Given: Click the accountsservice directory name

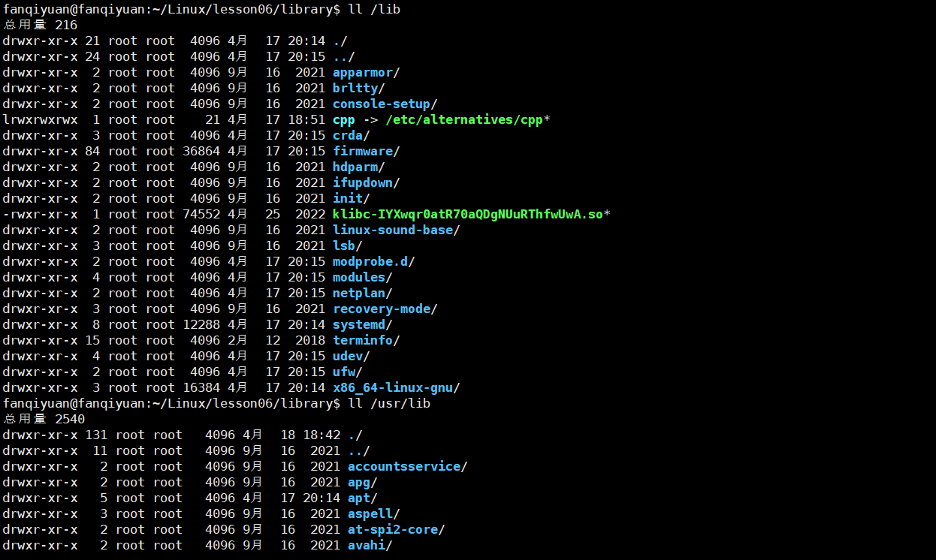Looking at the screenshot, I should (403, 467).
